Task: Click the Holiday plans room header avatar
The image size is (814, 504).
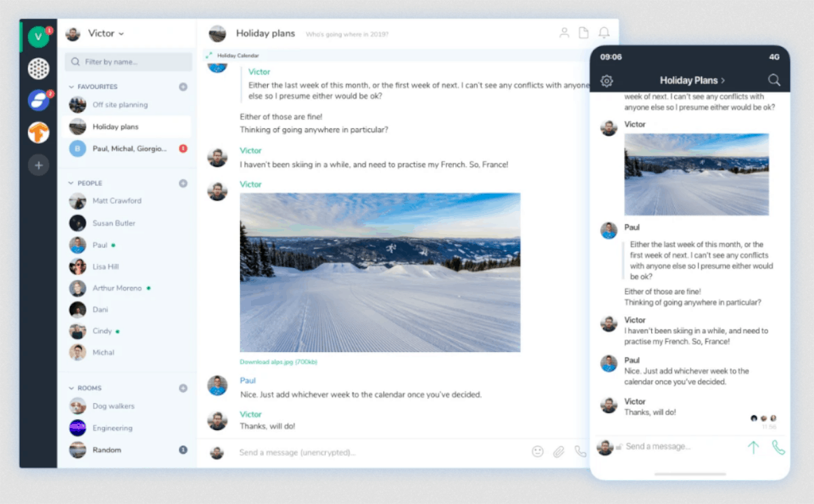Action: pos(217,33)
